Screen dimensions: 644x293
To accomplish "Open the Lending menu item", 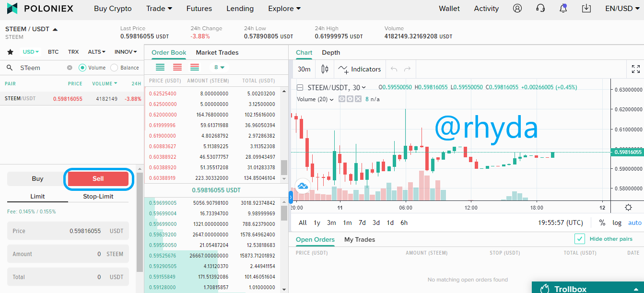I will (240, 9).
